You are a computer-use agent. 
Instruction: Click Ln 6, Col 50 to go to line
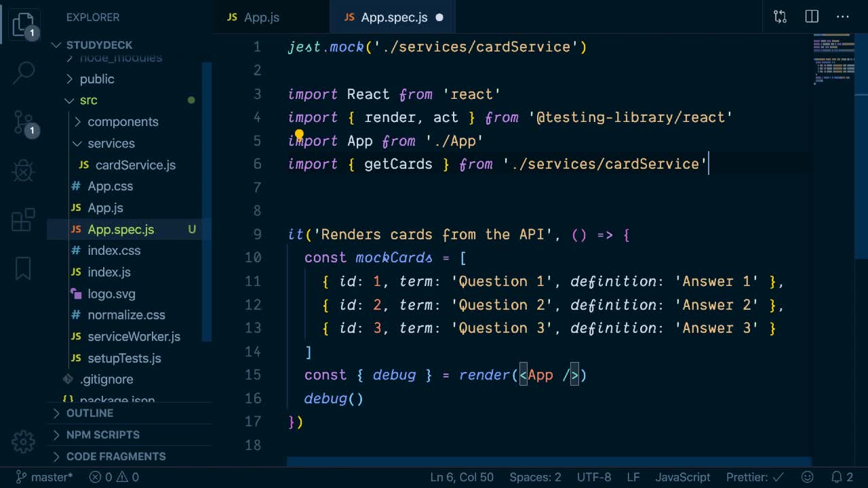click(461, 476)
